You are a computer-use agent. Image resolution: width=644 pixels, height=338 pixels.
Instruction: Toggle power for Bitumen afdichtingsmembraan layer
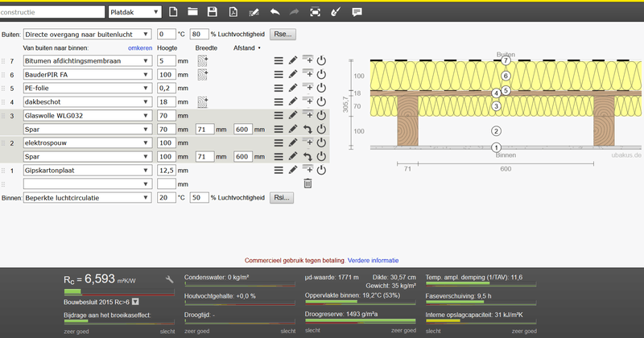tap(321, 61)
